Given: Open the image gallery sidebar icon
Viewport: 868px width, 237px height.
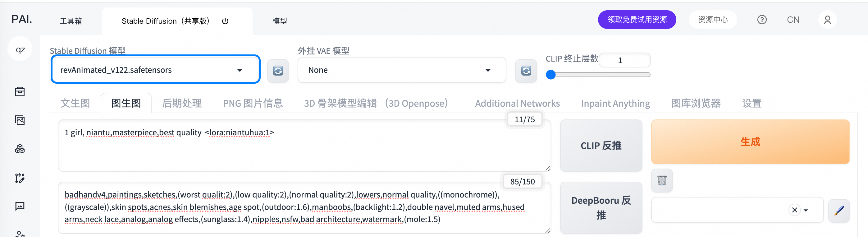Looking at the screenshot, I should pos(20,120).
